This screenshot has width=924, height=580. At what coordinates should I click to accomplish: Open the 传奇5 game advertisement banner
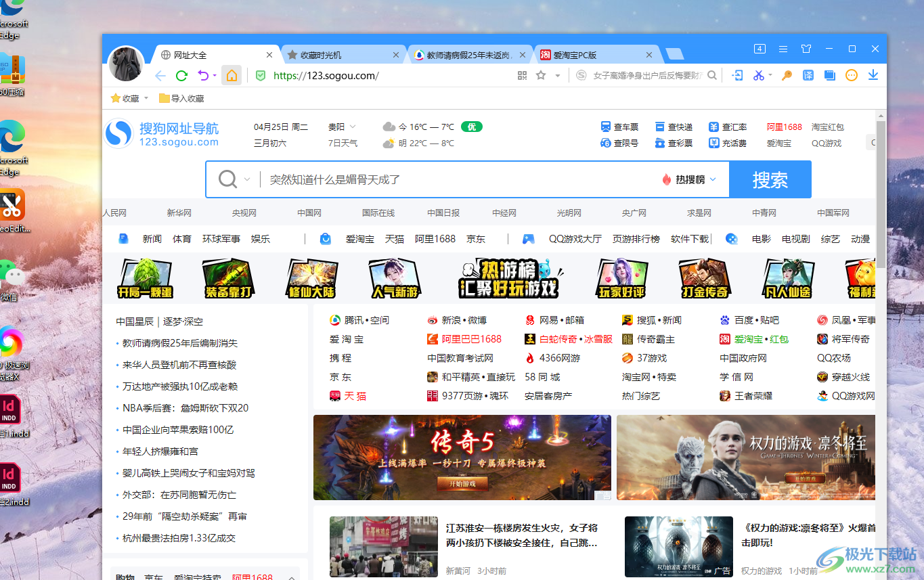462,458
